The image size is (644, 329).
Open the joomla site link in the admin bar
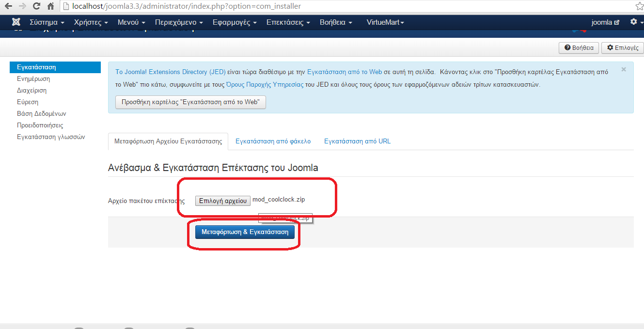point(605,22)
